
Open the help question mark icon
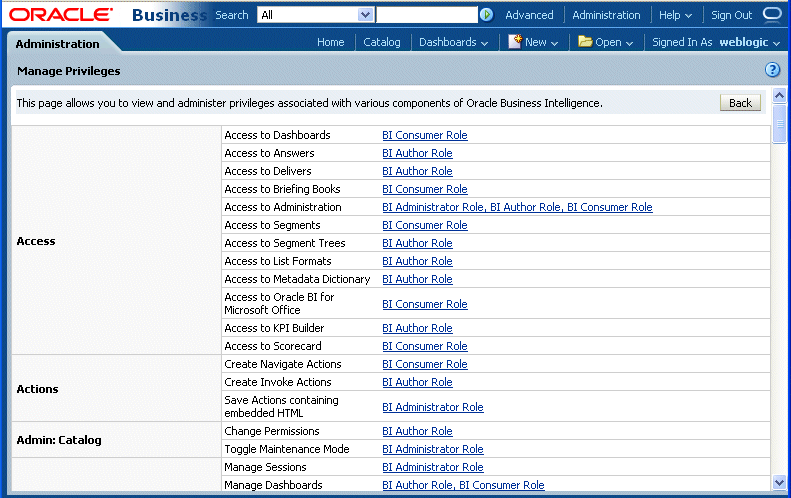pos(772,70)
